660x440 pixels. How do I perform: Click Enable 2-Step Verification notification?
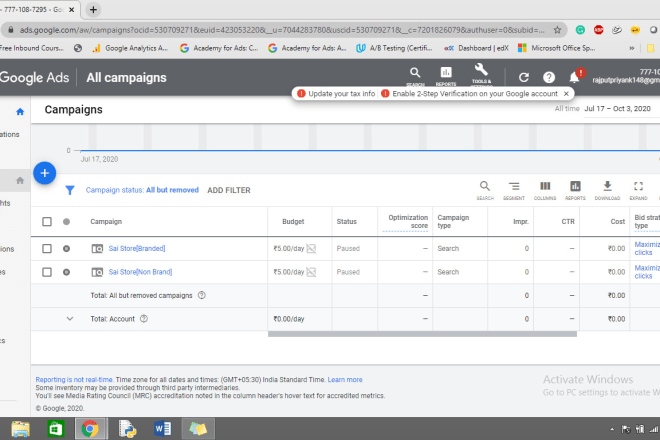coord(469,93)
